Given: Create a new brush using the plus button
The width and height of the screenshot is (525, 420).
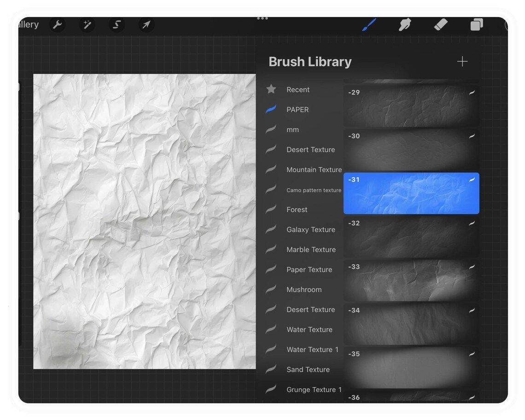Looking at the screenshot, I should pos(462,61).
